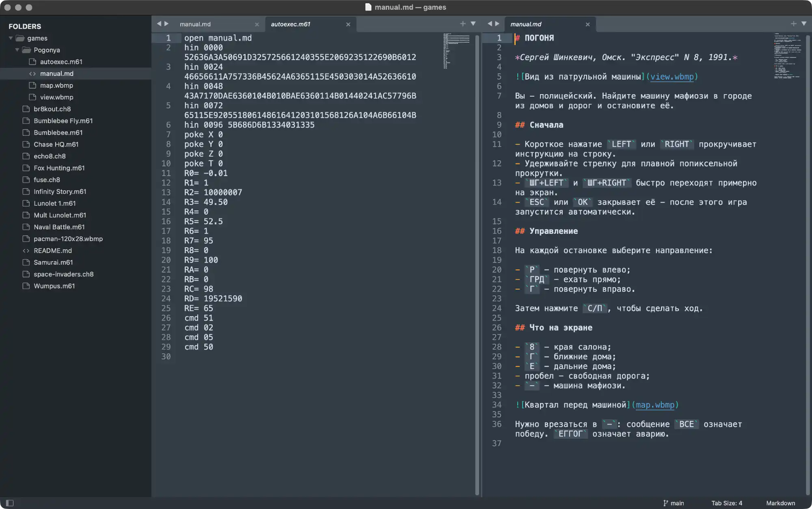The width and height of the screenshot is (812, 509).
Task: Go to previous tab in left pane
Action: [159, 24]
